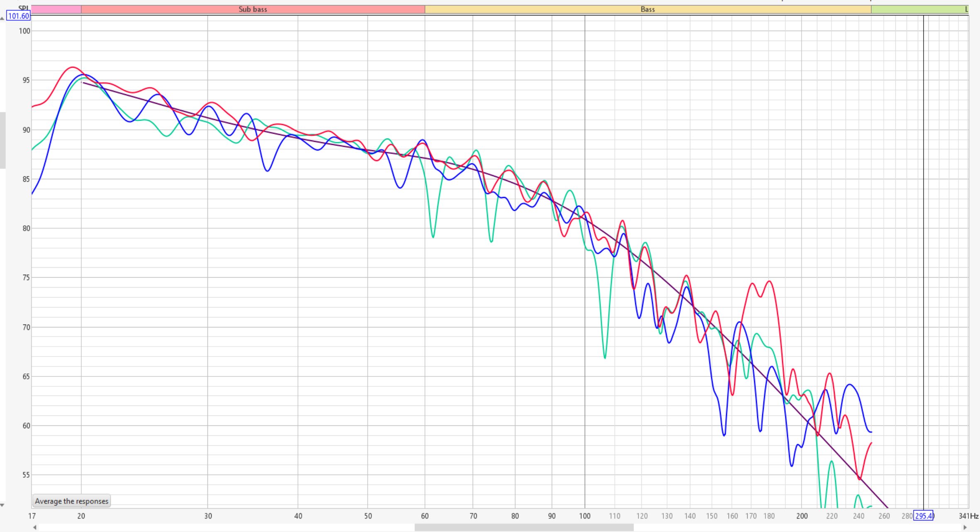Screen dimensions: 980x532
Task: Click the horizontal scrollbar left arrow
Action: 35,527
